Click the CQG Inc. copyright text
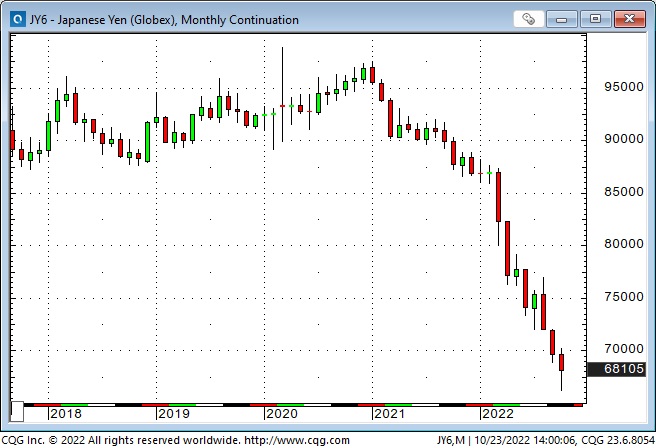 tap(120, 440)
